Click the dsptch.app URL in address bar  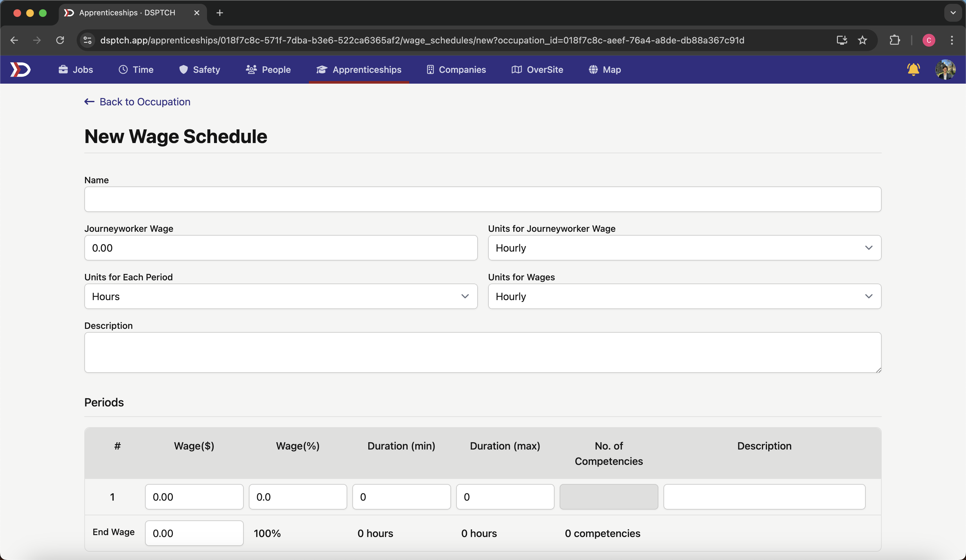pyautogui.click(x=422, y=40)
